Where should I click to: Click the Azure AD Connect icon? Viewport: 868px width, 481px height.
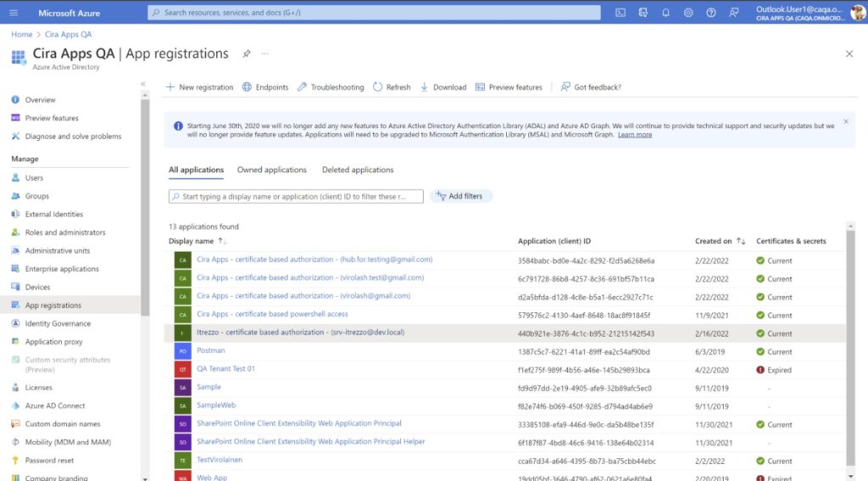tap(15, 406)
